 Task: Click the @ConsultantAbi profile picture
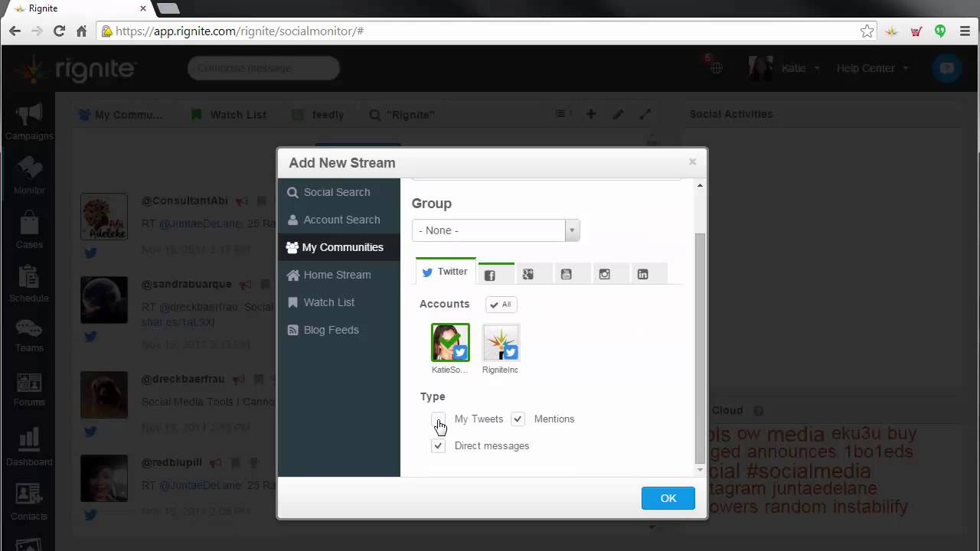(104, 217)
